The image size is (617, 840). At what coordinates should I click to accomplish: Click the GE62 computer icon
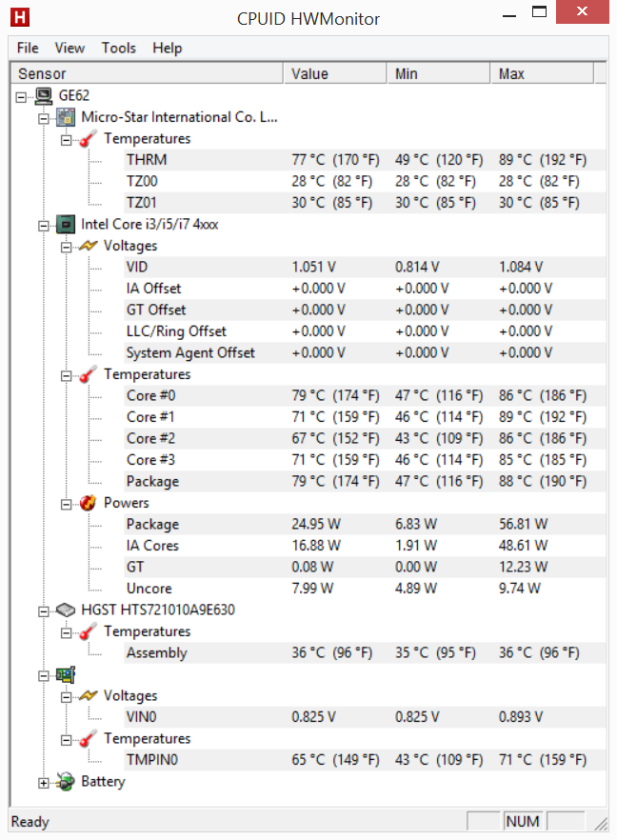click(44, 96)
